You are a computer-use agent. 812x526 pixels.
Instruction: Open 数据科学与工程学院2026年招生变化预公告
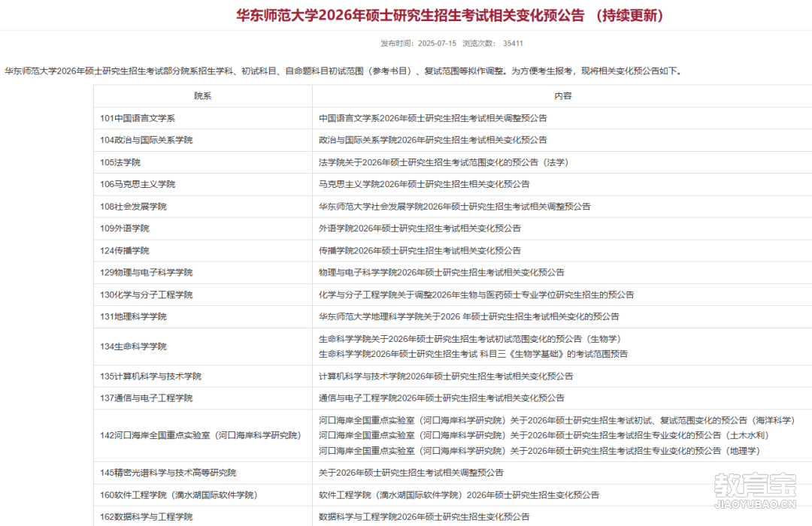[423, 516]
